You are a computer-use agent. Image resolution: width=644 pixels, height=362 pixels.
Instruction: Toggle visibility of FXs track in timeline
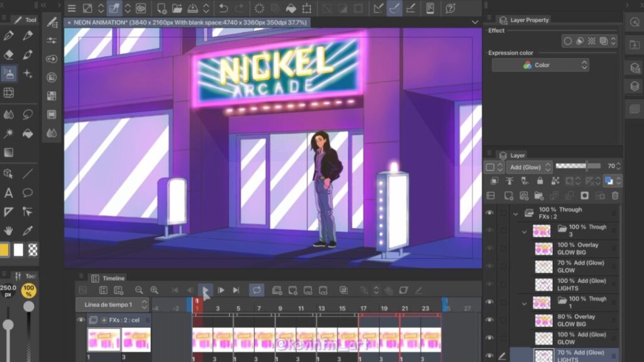coord(80,320)
